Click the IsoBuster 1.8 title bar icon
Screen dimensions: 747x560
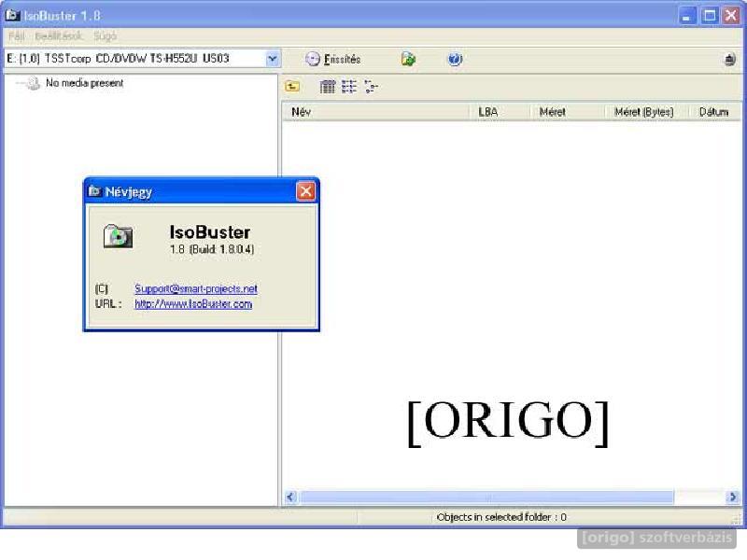[x=12, y=15]
